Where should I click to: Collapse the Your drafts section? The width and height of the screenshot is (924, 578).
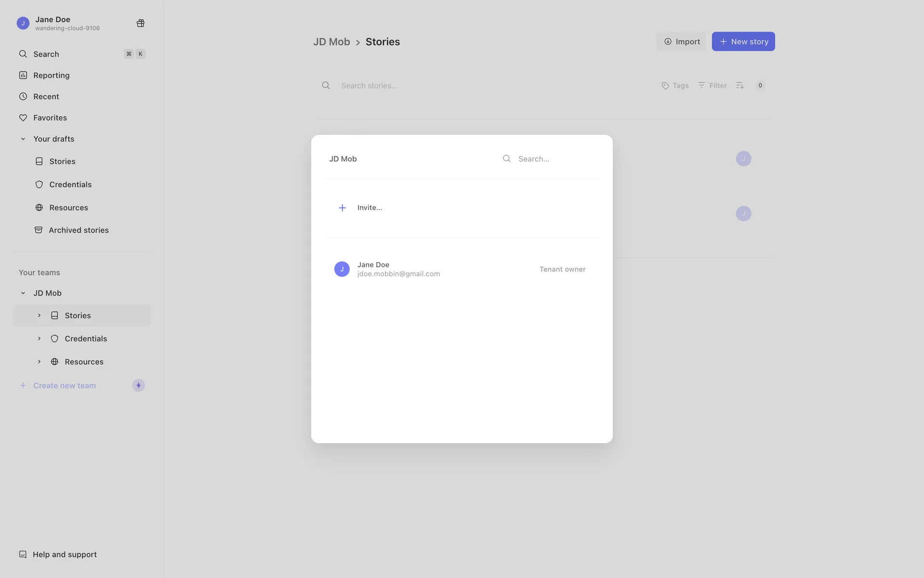coord(23,139)
